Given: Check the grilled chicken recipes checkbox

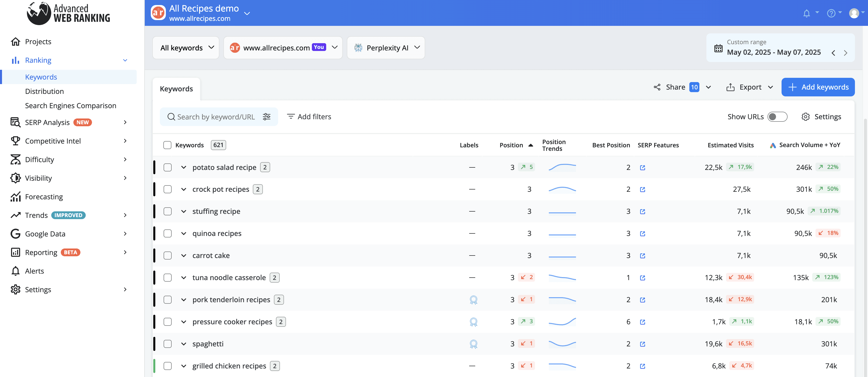Looking at the screenshot, I should click(x=167, y=366).
